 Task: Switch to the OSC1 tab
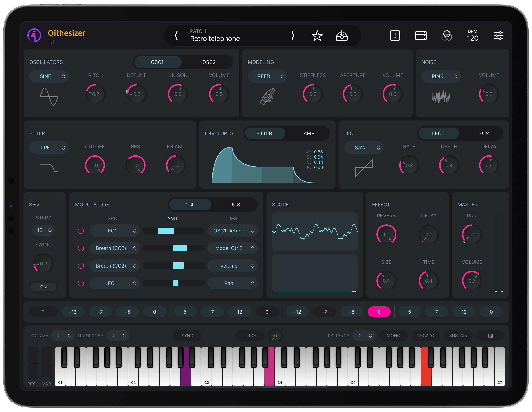(x=157, y=62)
